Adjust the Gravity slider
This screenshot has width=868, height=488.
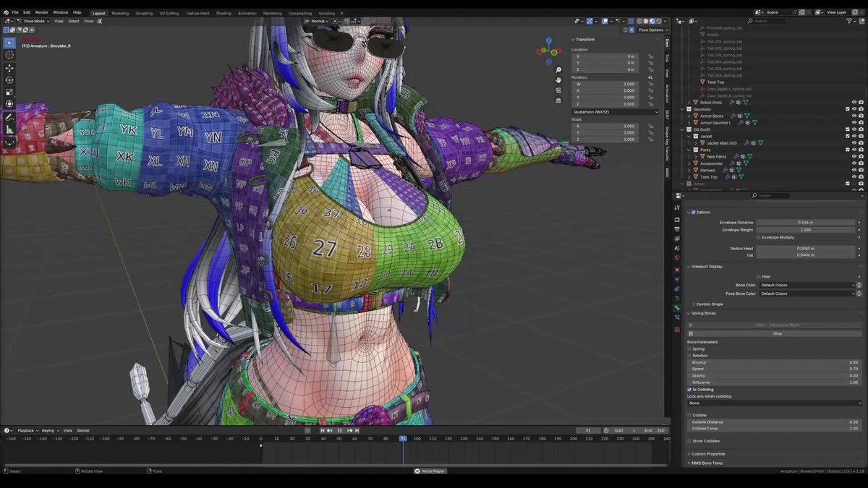point(775,375)
